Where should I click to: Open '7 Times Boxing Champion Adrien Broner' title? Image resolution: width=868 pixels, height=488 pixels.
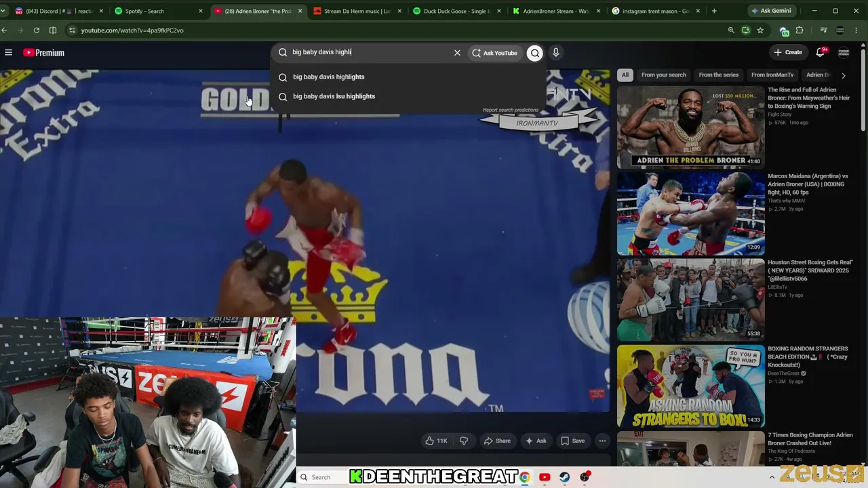click(x=810, y=439)
